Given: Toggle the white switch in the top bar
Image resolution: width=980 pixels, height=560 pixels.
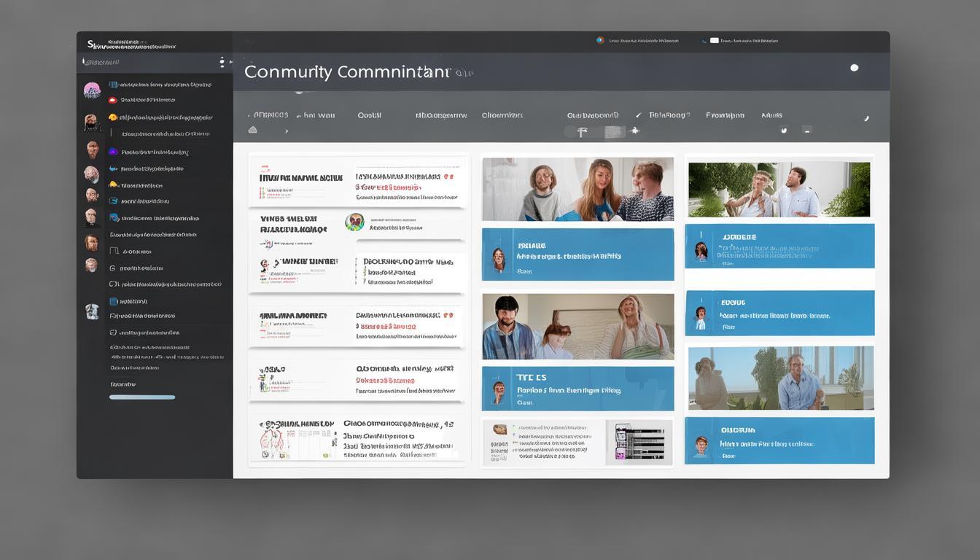Looking at the screenshot, I should 714,41.
